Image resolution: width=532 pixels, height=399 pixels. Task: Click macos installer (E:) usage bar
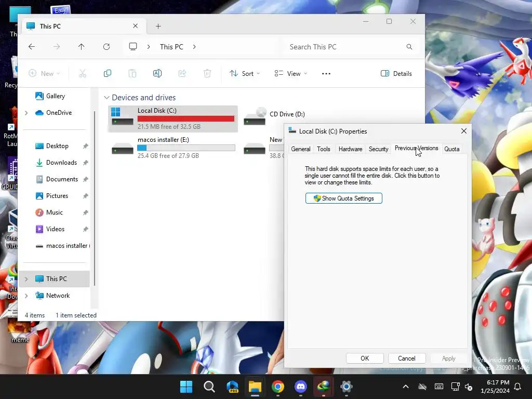(186, 148)
